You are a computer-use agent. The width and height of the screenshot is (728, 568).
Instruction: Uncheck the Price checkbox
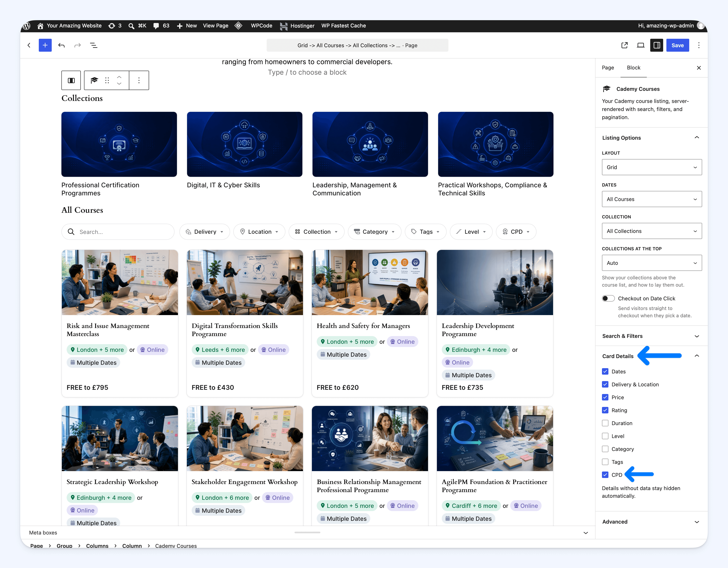coord(605,397)
